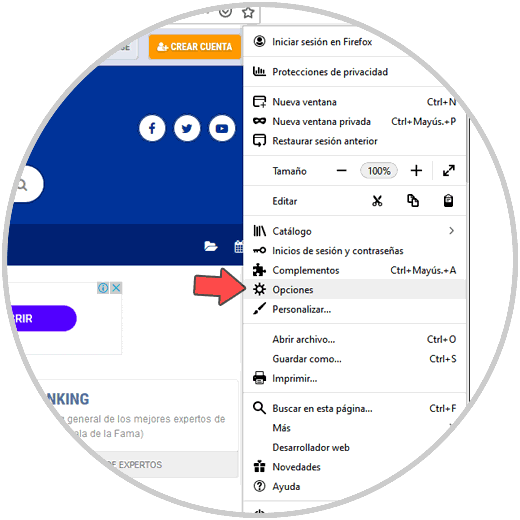Click the Paste clipboard icon
This screenshot has height=520, width=520.
[448, 201]
